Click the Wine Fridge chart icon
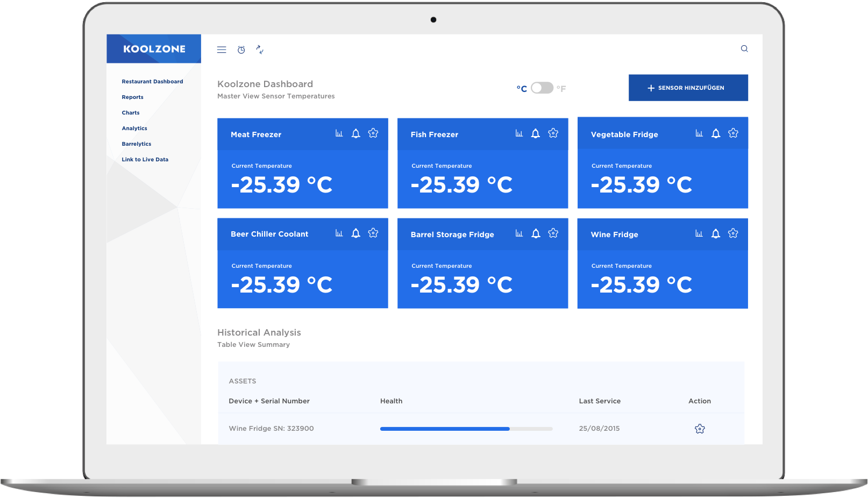 click(699, 233)
